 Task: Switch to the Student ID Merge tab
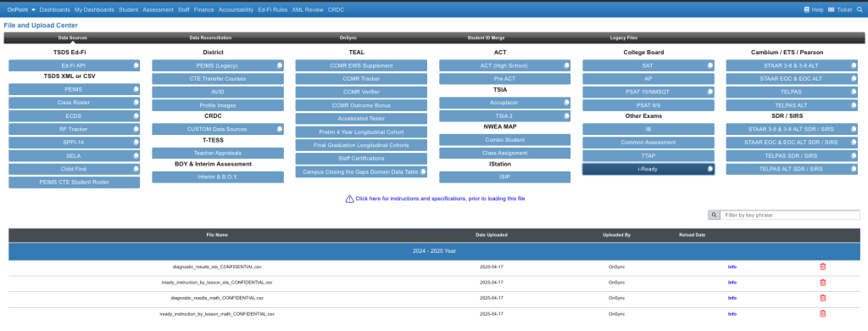(x=486, y=37)
